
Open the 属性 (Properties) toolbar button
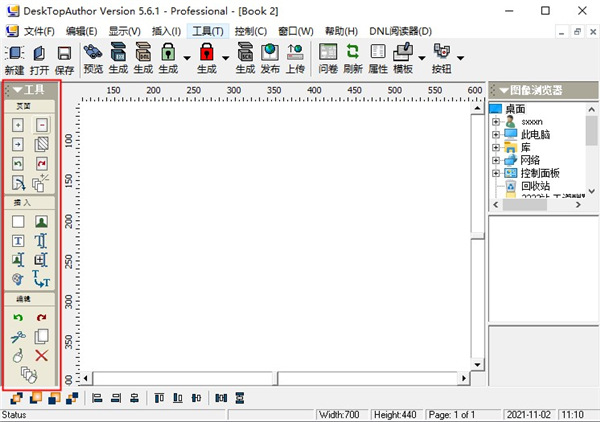pyautogui.click(x=378, y=59)
